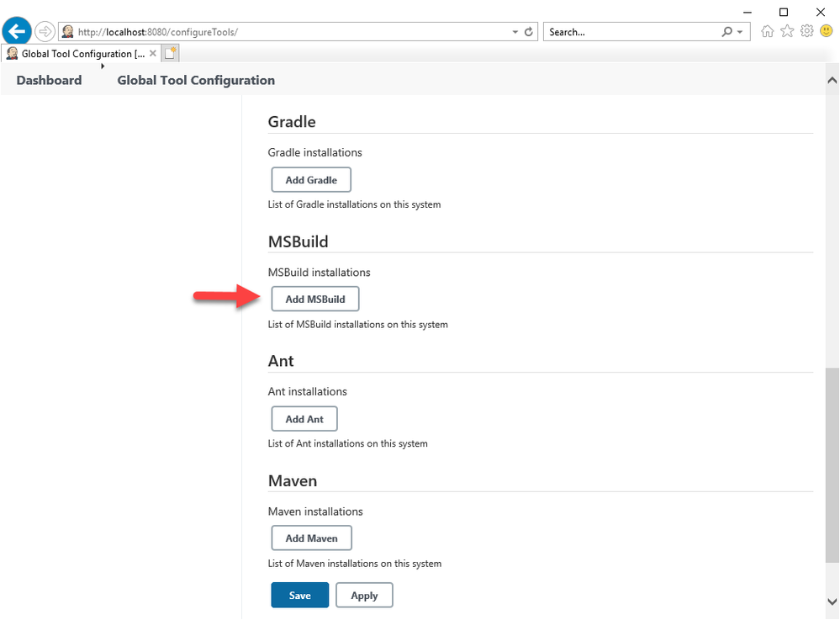The height and width of the screenshot is (620, 840).
Task: Click the Add MSBuild button
Action: 315,299
